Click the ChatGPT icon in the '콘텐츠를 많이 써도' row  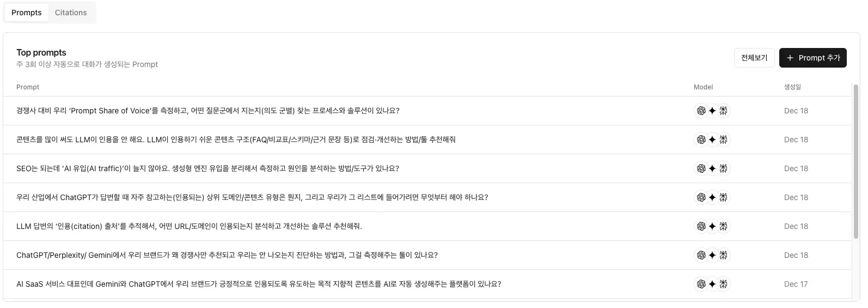tap(701, 140)
